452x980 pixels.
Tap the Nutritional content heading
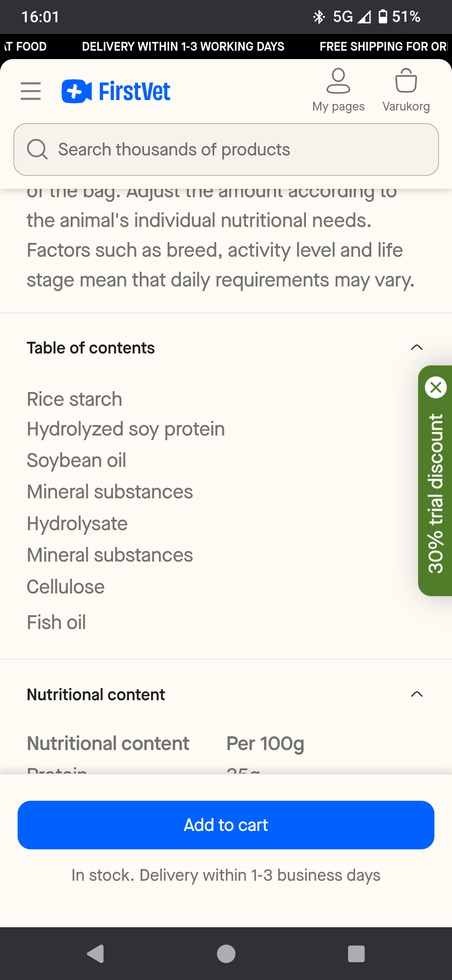96,695
